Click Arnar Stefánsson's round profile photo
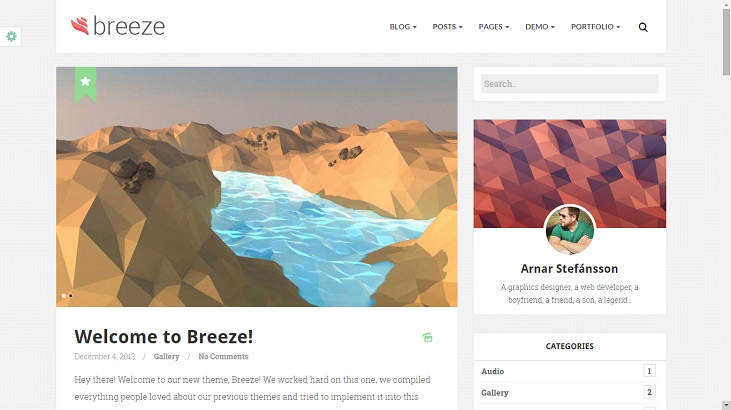The image size is (731, 410). (x=570, y=230)
